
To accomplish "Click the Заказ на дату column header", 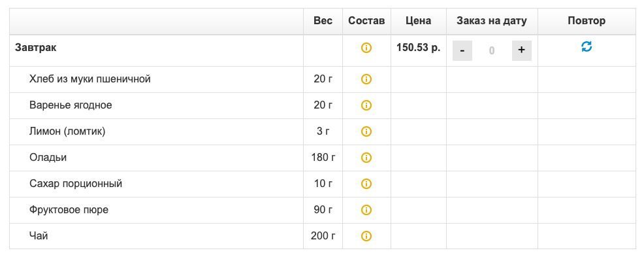I will click(492, 21).
